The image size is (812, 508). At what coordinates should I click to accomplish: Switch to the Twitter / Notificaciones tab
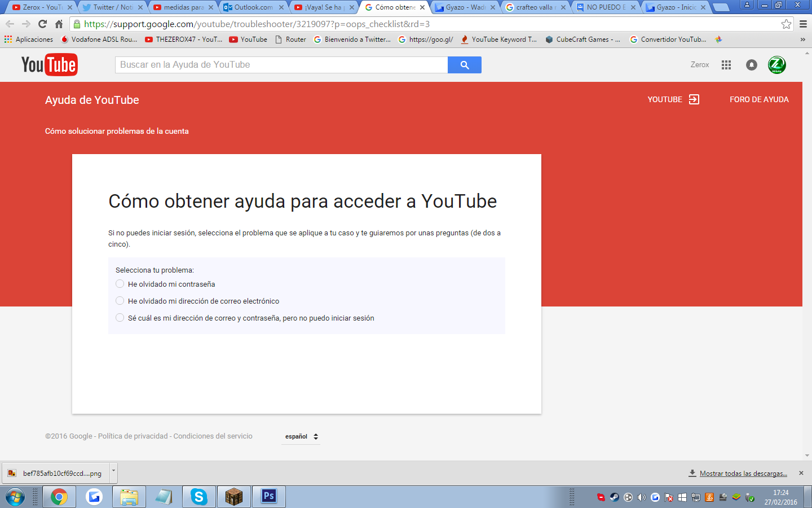[112, 7]
